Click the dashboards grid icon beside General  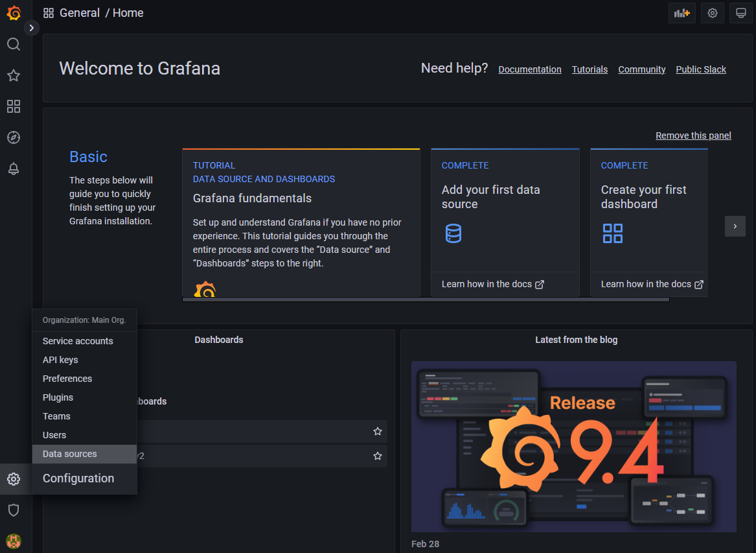(48, 13)
